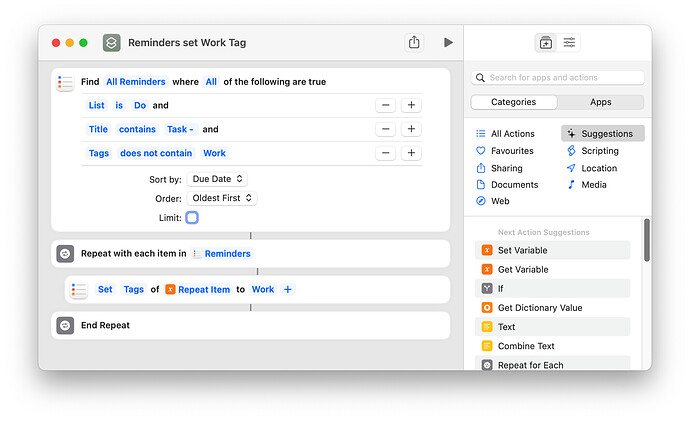The width and height of the screenshot is (690, 421).
Task: Choose the Set Variable suggestion
Action: (553, 250)
